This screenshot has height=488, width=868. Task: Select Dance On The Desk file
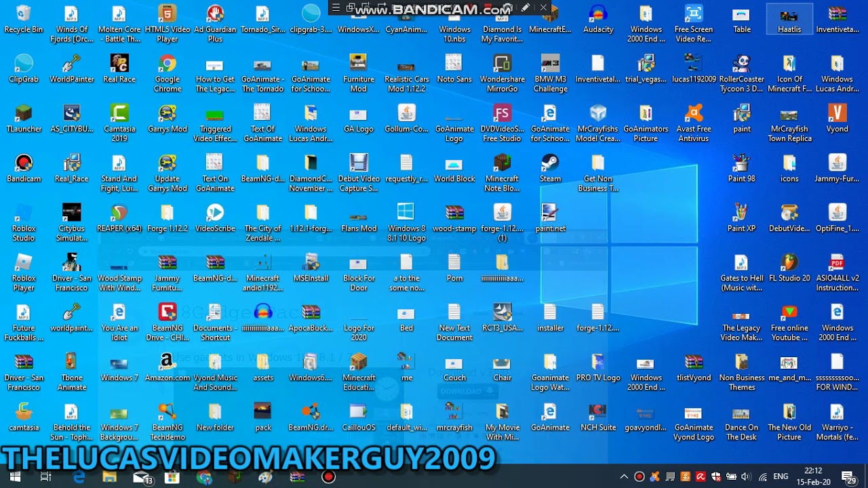pyautogui.click(x=741, y=422)
